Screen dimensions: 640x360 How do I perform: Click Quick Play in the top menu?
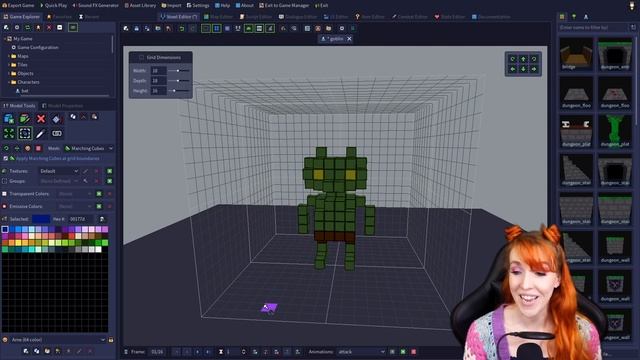(53, 5)
